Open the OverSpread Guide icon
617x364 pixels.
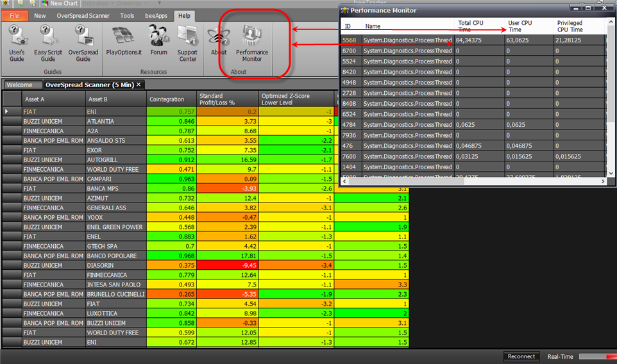83,43
